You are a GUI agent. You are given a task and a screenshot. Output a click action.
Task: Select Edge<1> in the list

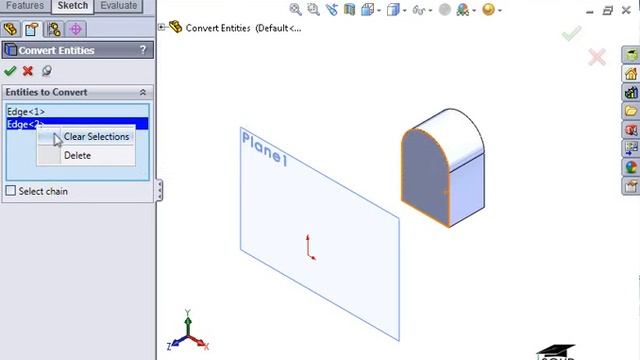78,111
